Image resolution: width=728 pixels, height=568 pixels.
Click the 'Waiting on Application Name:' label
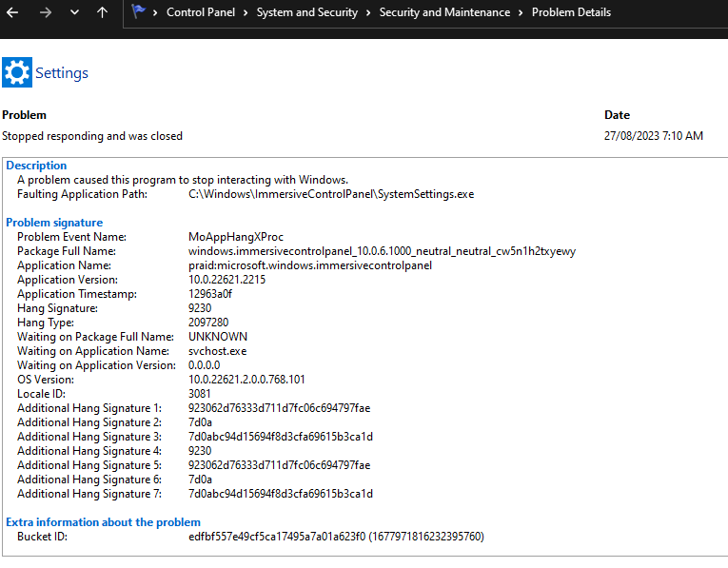coord(93,351)
